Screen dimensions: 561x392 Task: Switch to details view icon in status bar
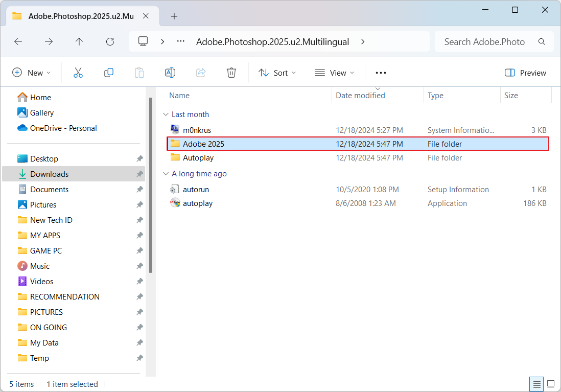click(536, 384)
